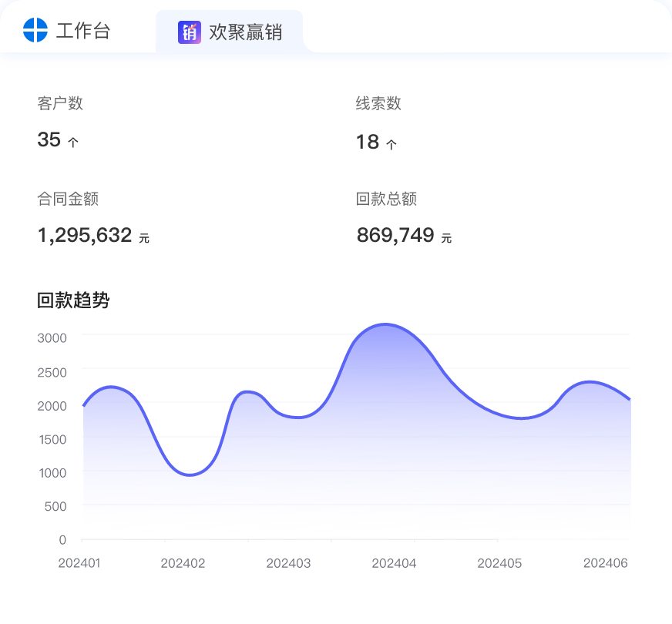Viewport: 672px width, 624px height.
Task: Switch to the 工作台 tab
Action: [x=67, y=30]
